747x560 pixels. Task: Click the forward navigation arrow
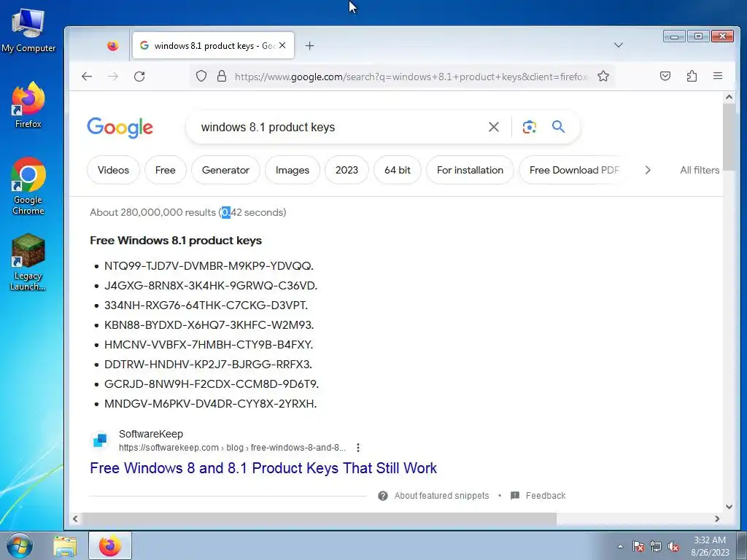(x=113, y=76)
